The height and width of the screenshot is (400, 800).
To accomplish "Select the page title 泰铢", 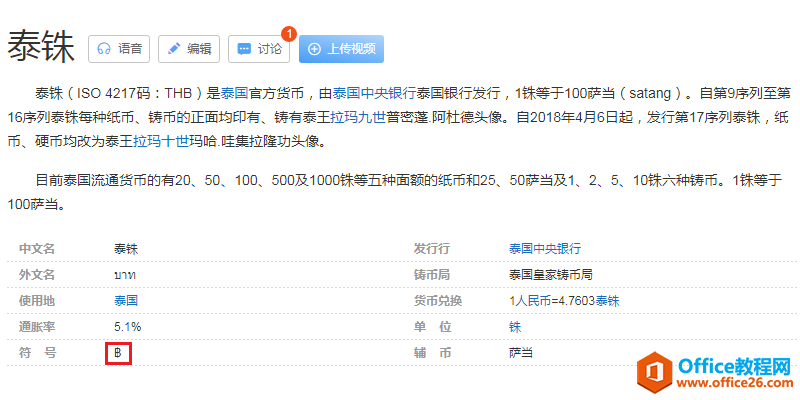I will (41, 47).
